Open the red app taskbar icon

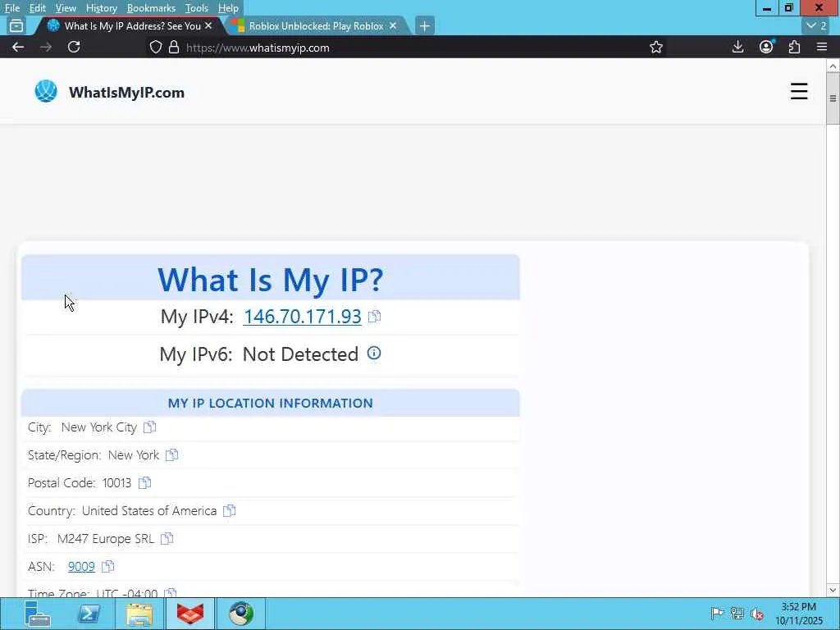(190, 614)
